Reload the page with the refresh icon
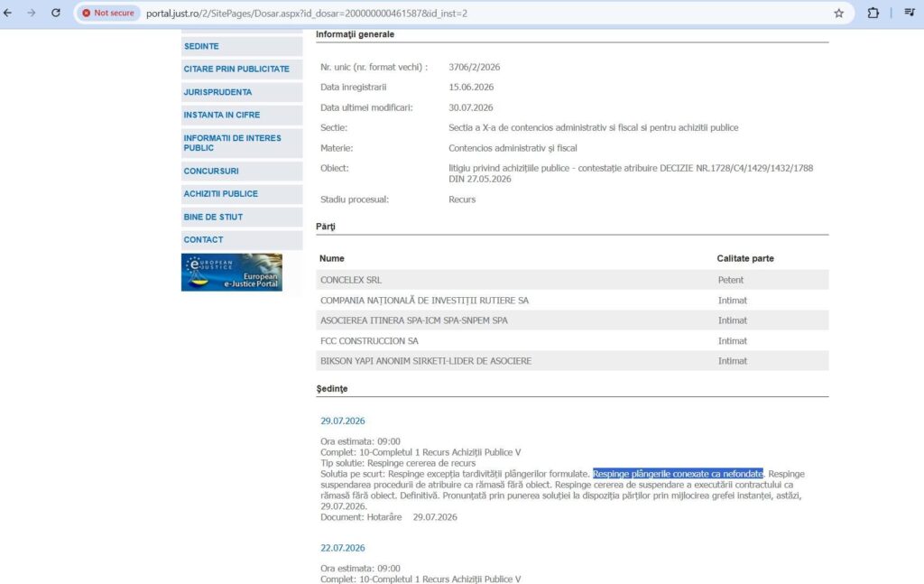This screenshot has height=584, width=924. [x=55, y=13]
